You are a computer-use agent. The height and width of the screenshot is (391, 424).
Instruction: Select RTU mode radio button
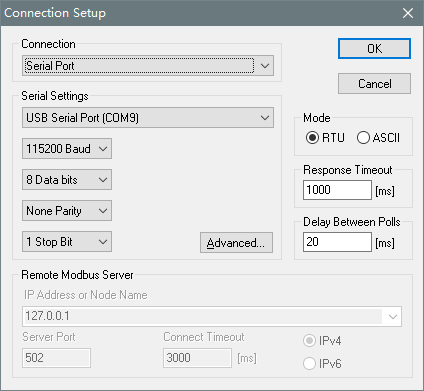[312, 138]
